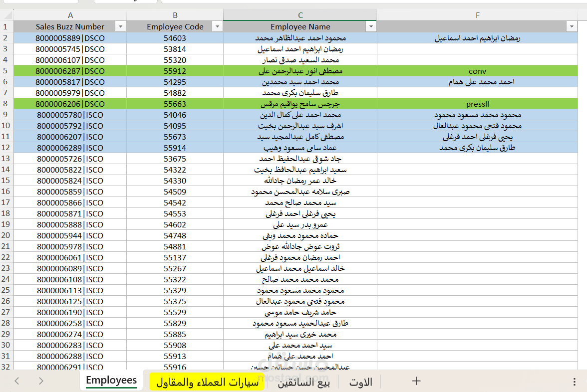Select row 5 header

pyautogui.click(x=5, y=71)
